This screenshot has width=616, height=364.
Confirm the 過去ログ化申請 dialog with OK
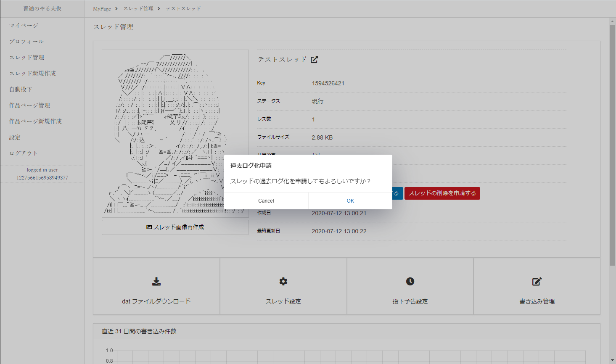point(350,200)
